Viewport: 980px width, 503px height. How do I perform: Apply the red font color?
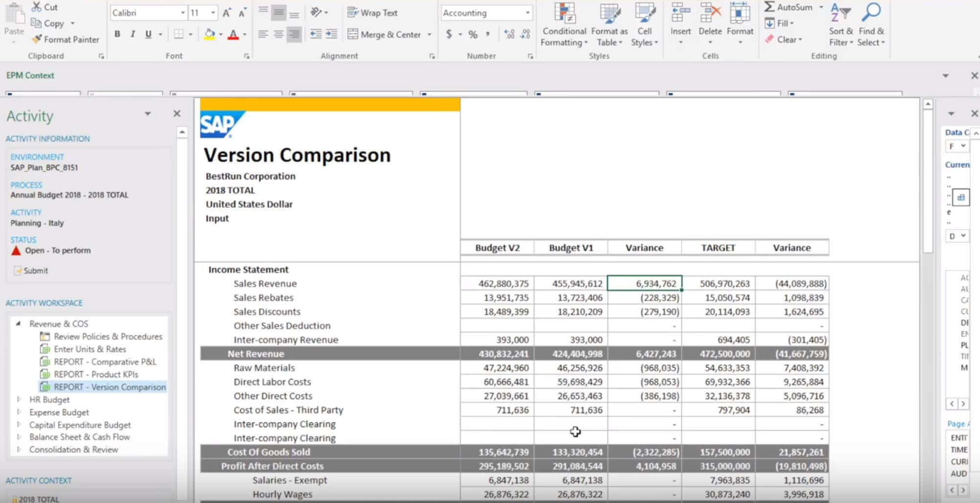pyautogui.click(x=233, y=34)
